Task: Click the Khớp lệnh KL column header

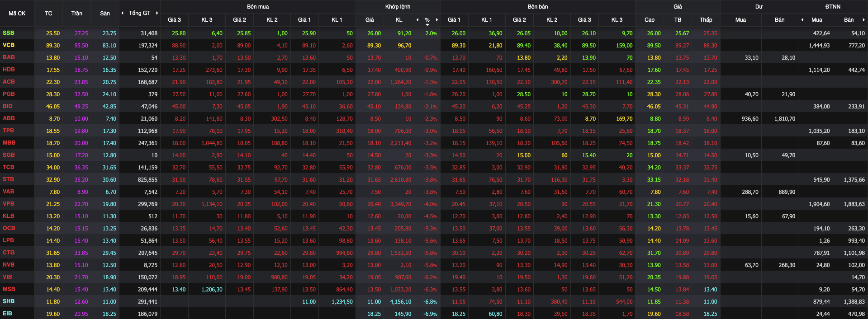Action: pos(399,20)
